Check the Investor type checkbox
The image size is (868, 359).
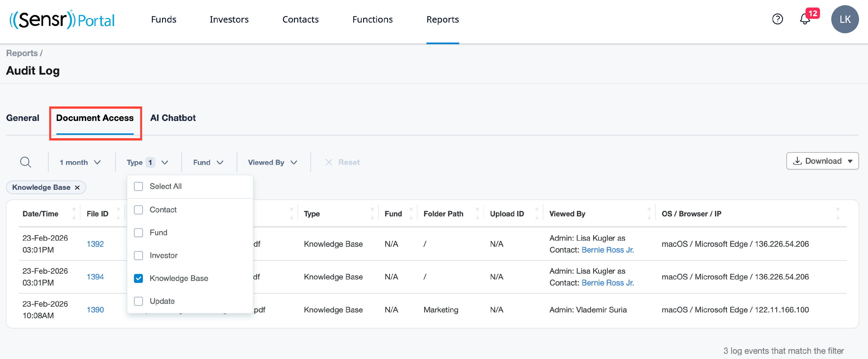139,255
